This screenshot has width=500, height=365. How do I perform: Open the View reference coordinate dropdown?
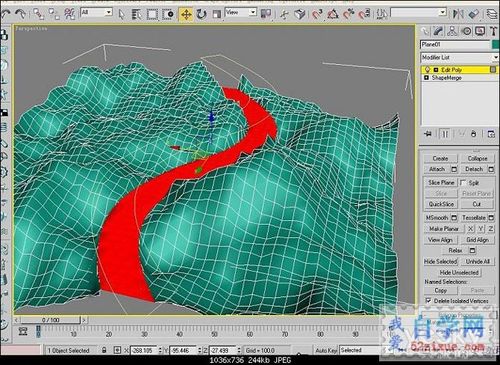[x=240, y=13]
